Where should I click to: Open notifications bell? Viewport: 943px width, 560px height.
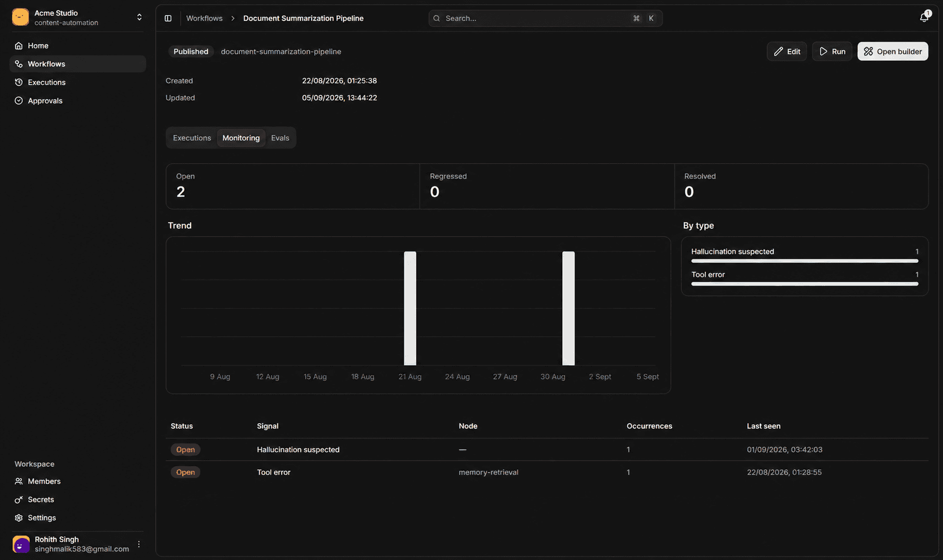tap(924, 17)
